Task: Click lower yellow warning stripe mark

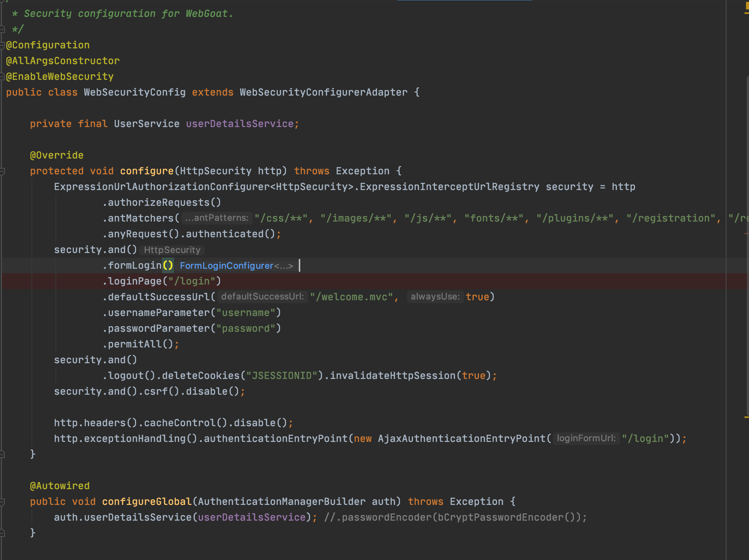Action: 746,417
